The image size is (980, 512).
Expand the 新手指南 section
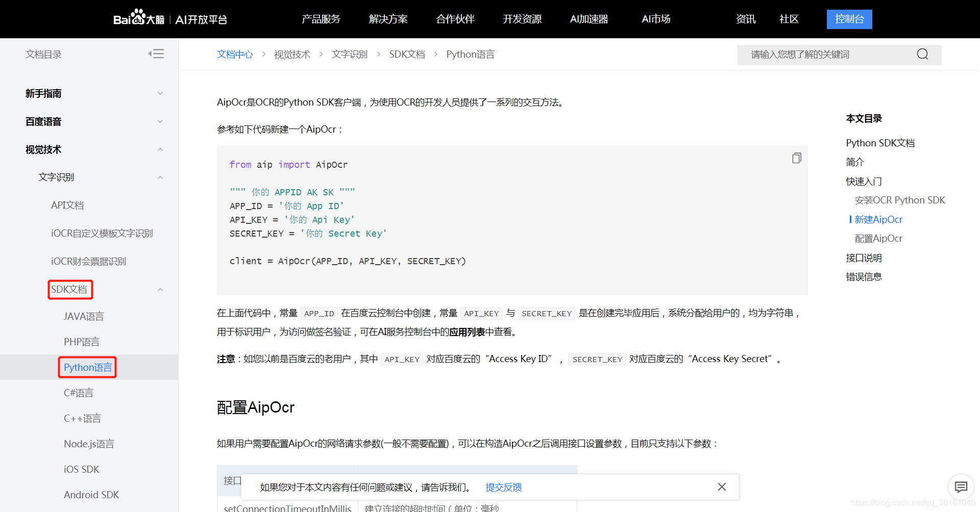point(160,93)
